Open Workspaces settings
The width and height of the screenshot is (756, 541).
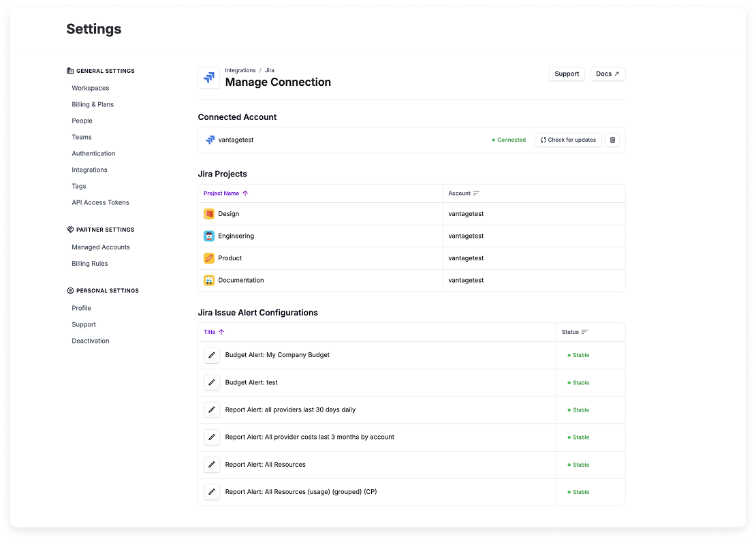[x=90, y=89]
